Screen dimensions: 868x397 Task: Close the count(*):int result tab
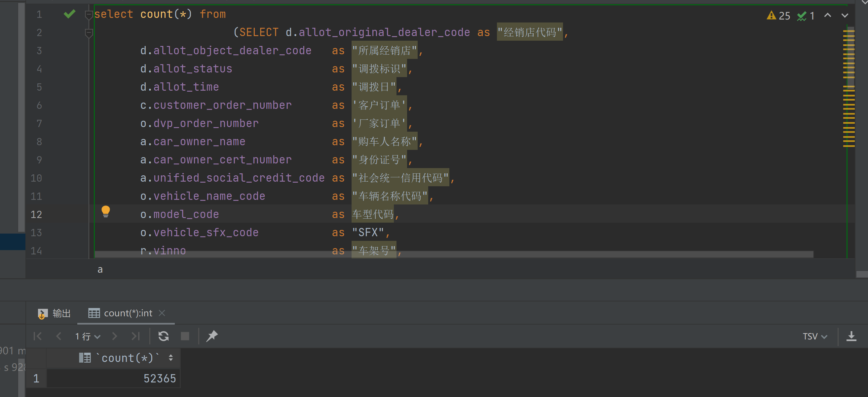[162, 313]
